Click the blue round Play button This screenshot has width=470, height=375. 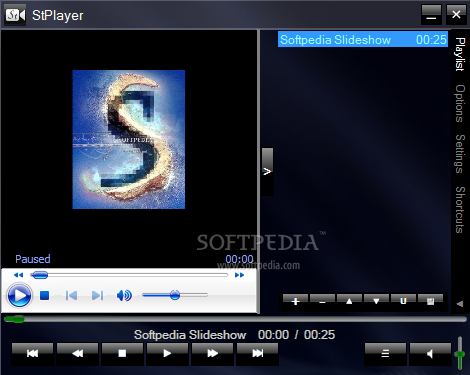tap(19, 295)
